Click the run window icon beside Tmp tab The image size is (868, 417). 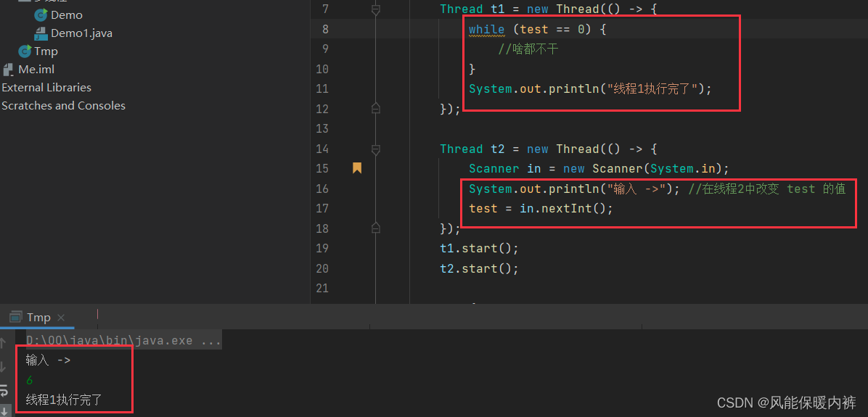click(16, 318)
